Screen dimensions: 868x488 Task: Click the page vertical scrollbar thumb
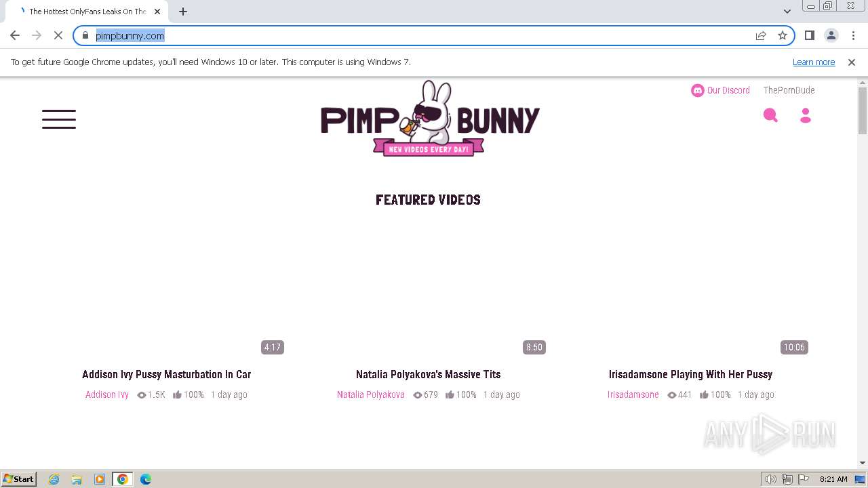click(863, 111)
